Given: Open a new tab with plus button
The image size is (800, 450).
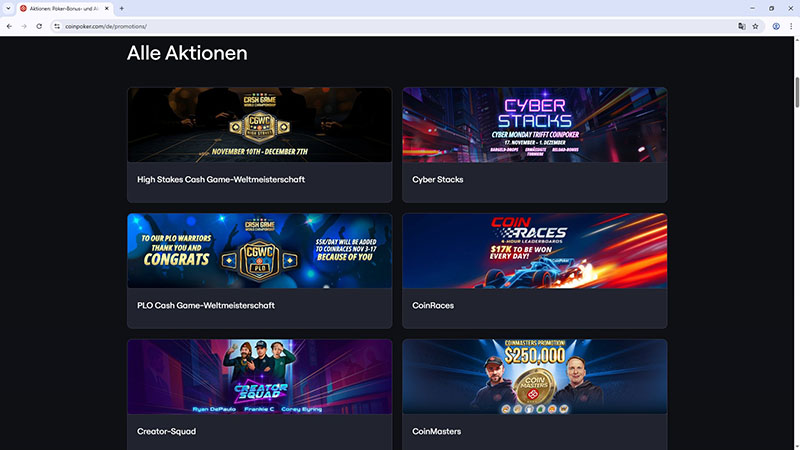Looking at the screenshot, I should click(x=121, y=8).
